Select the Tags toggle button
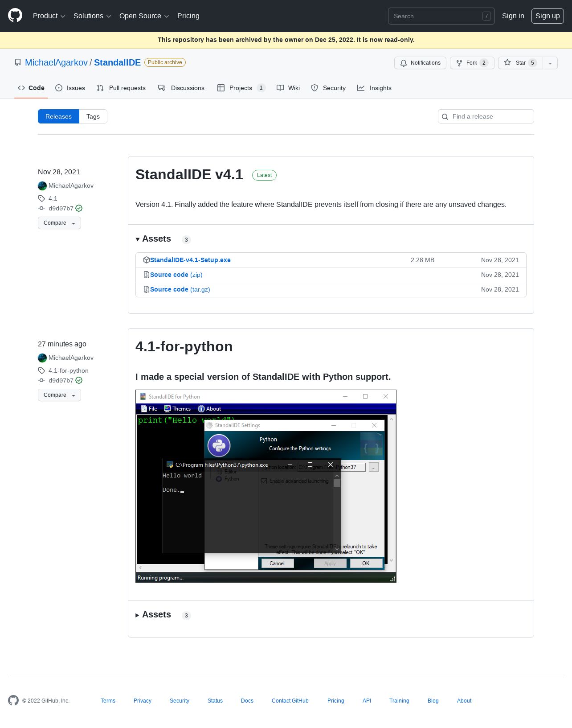This screenshot has height=728, width=572. coord(93,116)
